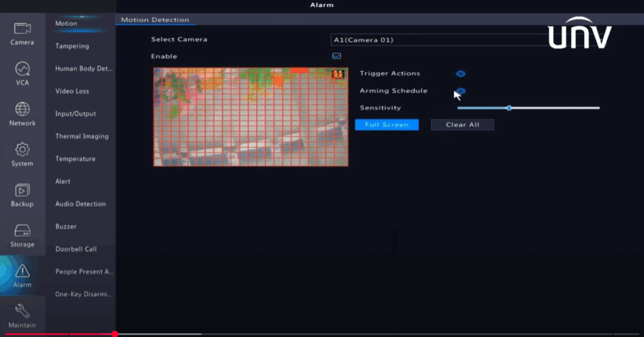Click the Trigger Actions gear icon
This screenshot has height=337, width=644.
tap(460, 74)
